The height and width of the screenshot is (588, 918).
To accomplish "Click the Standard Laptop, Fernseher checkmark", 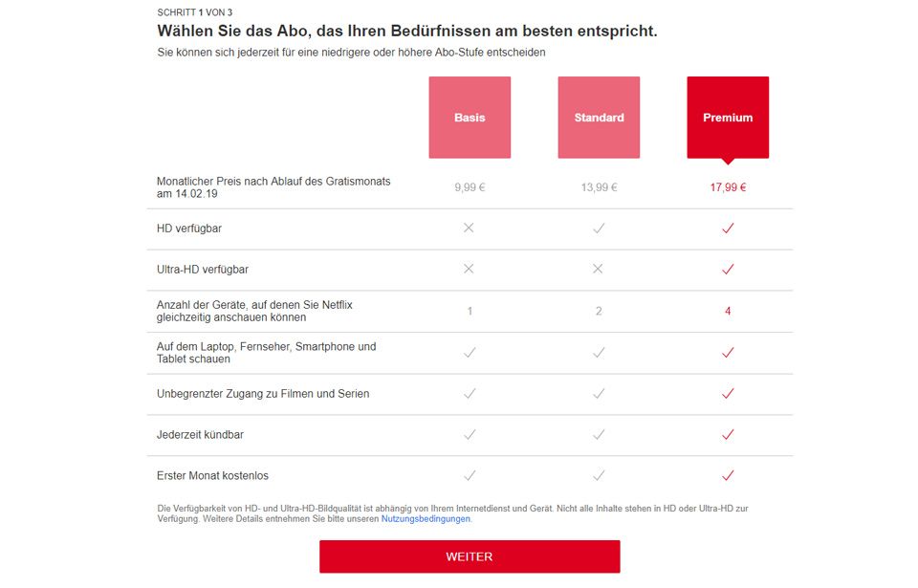I will 599,353.
